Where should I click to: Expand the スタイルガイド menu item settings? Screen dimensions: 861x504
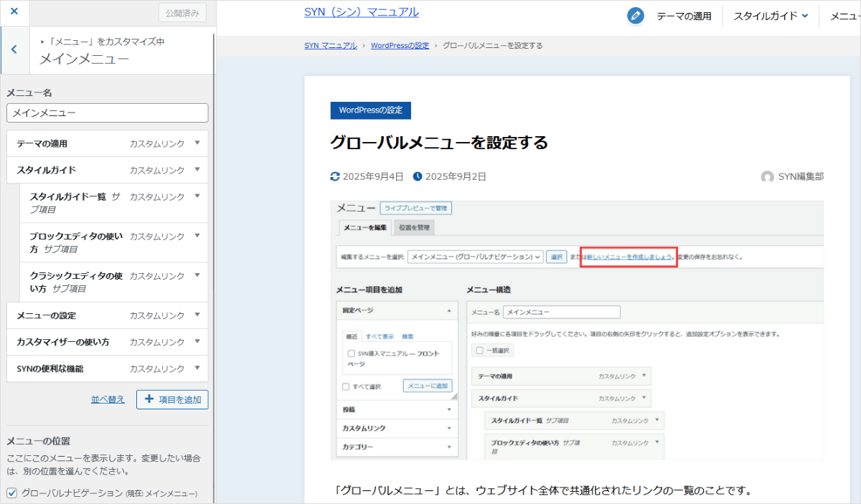[197, 170]
